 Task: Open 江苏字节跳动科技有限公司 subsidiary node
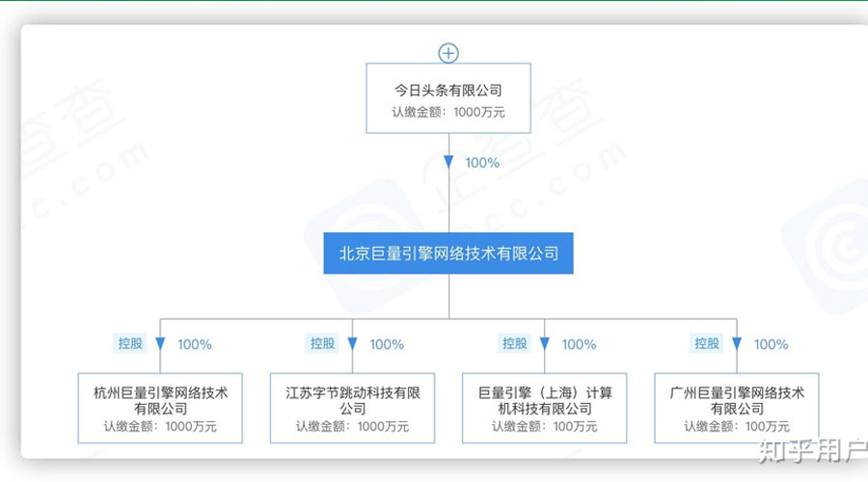pos(352,408)
